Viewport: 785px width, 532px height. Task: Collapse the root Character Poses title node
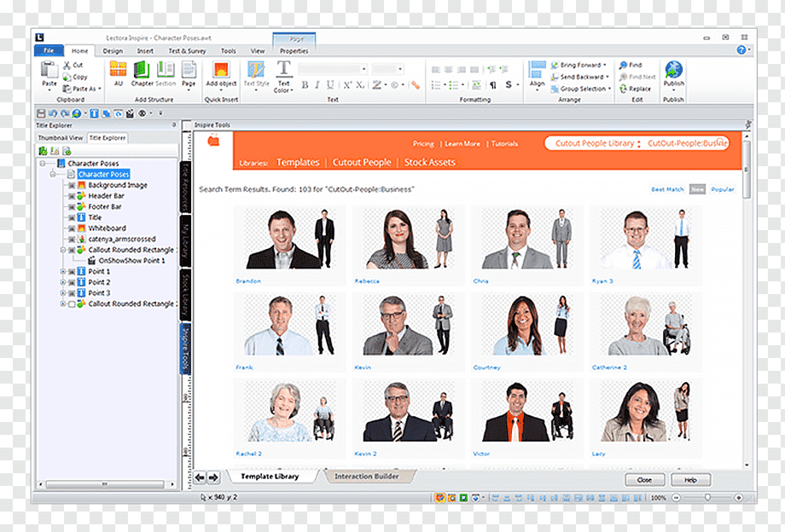tap(43, 164)
